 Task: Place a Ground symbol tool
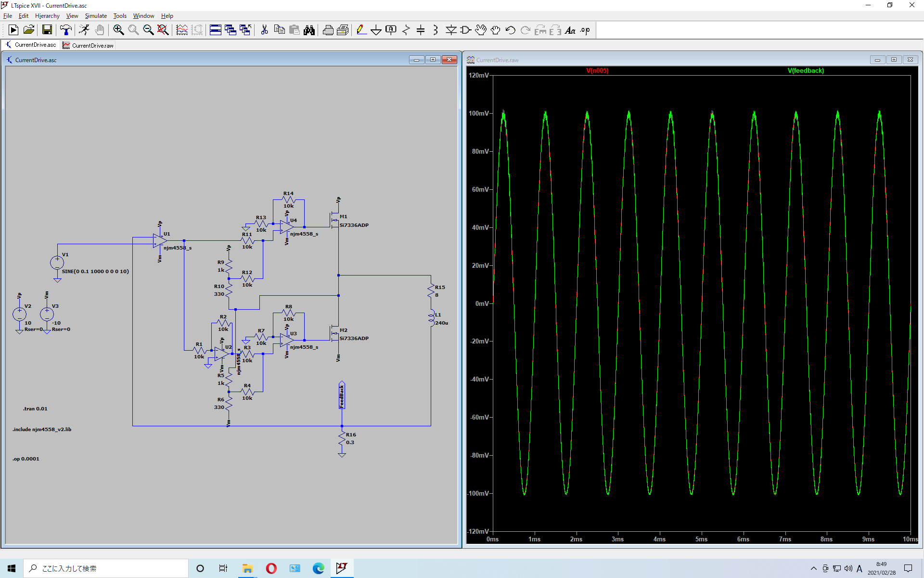[376, 30]
